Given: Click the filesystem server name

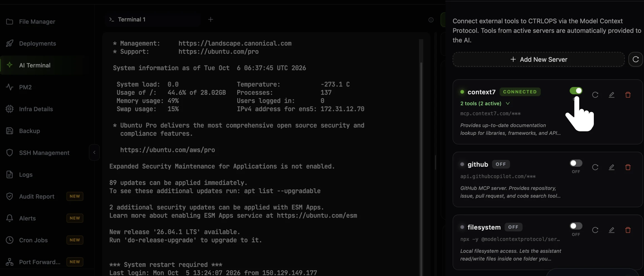Looking at the screenshot, I should pos(484,227).
